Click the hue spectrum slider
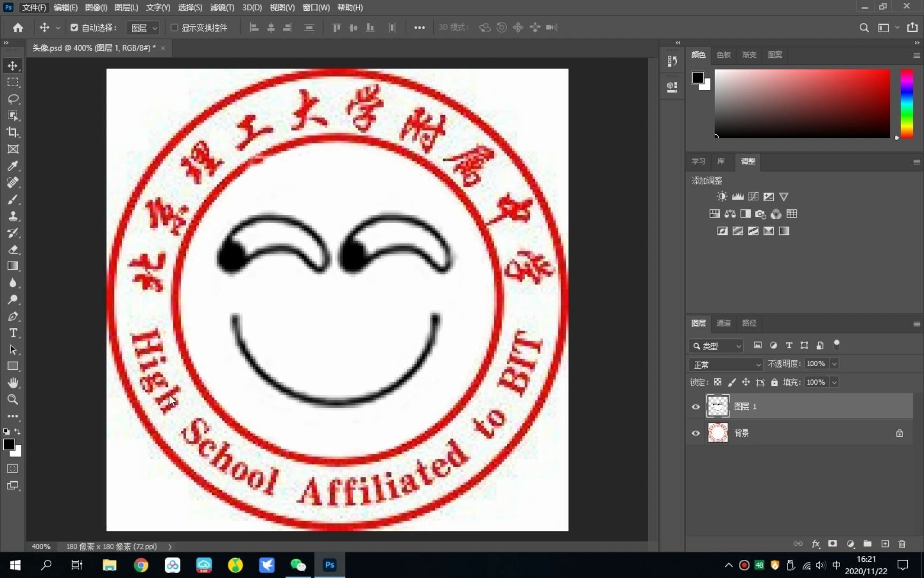This screenshot has height=578, width=924. [907, 103]
